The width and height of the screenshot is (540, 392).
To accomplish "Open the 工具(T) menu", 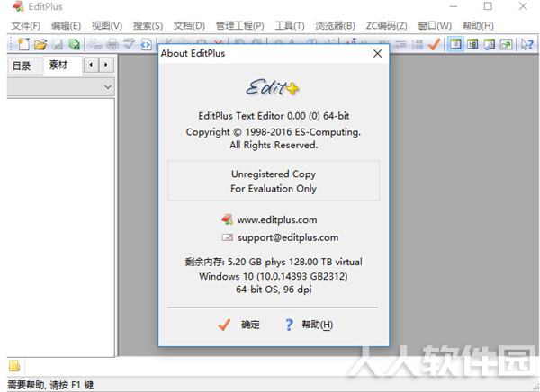I will 290,26.
